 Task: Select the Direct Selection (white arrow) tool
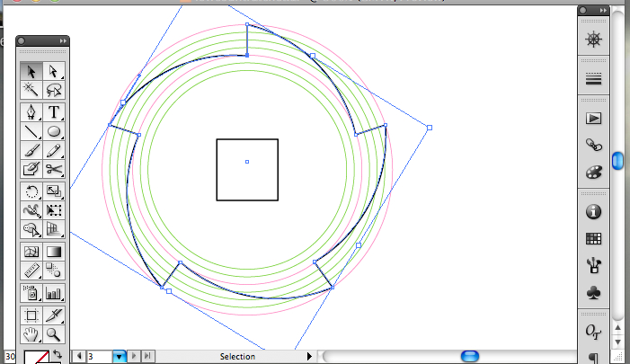53,71
